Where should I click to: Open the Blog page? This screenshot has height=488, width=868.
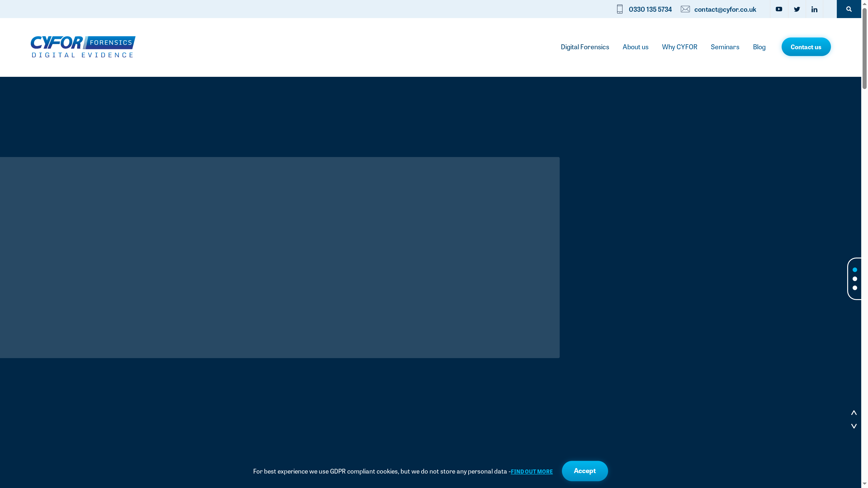tap(759, 47)
